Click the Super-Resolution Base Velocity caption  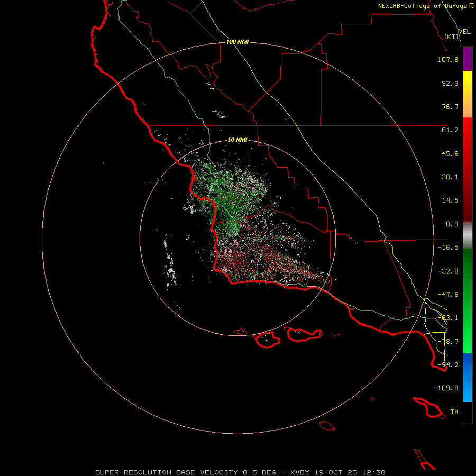pos(241,472)
